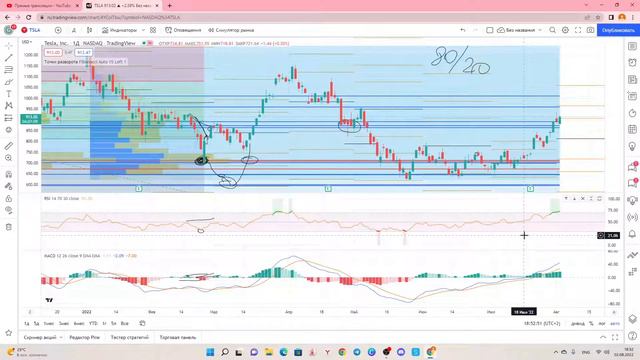Screen dimensions: 640x360
Task: Open the watchlist panel icon on right sidebar
Action: click(x=632, y=46)
